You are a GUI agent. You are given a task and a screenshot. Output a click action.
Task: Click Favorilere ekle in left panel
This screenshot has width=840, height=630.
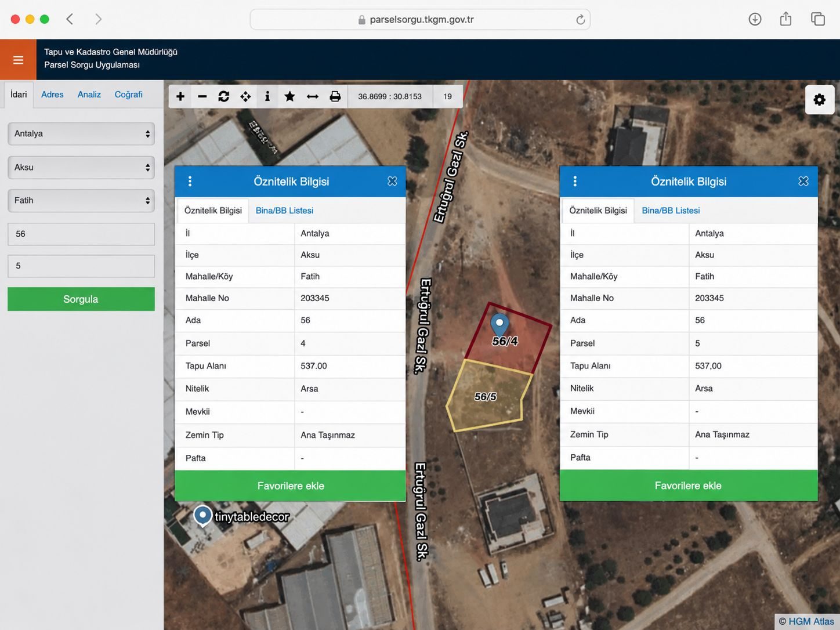click(x=290, y=486)
